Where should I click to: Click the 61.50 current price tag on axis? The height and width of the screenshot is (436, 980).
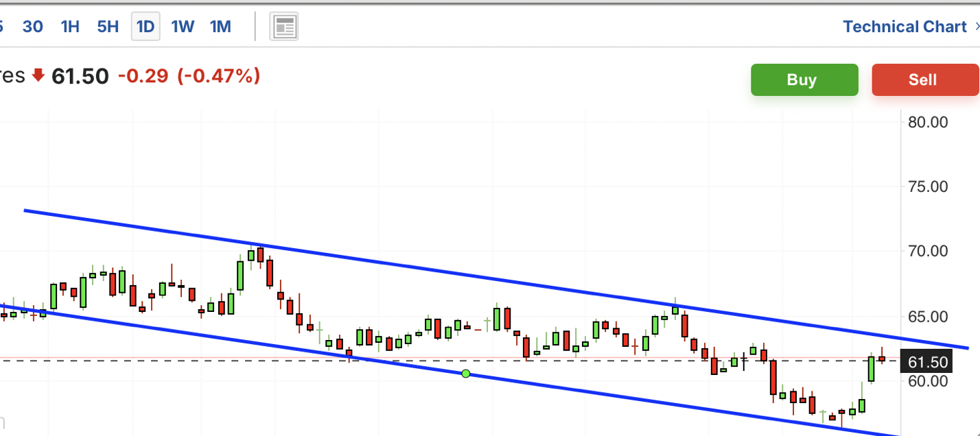928,362
